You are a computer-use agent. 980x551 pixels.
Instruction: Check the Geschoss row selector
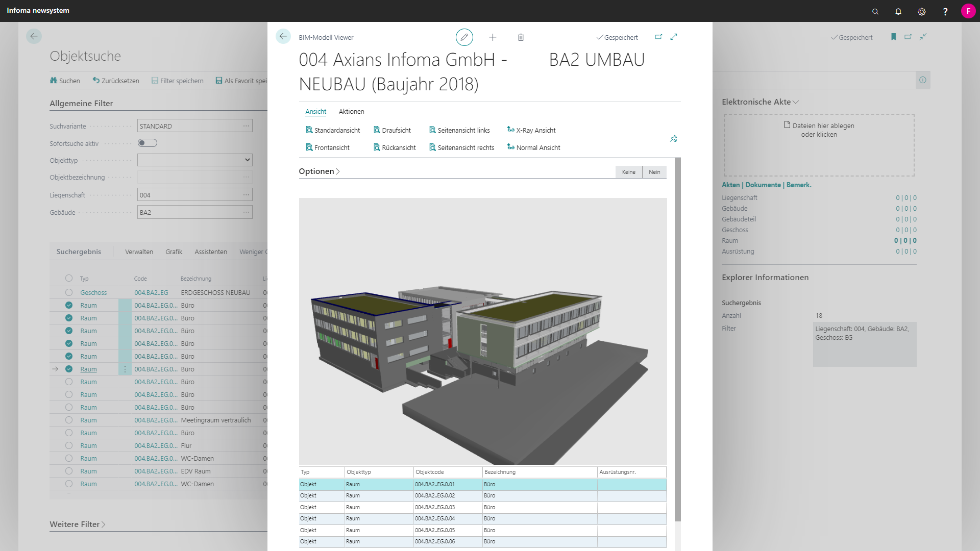(69, 293)
